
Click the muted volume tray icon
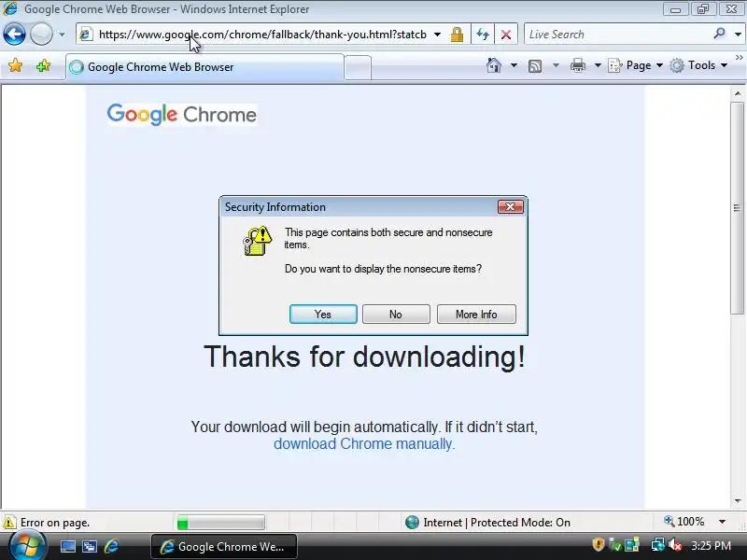pos(675,545)
